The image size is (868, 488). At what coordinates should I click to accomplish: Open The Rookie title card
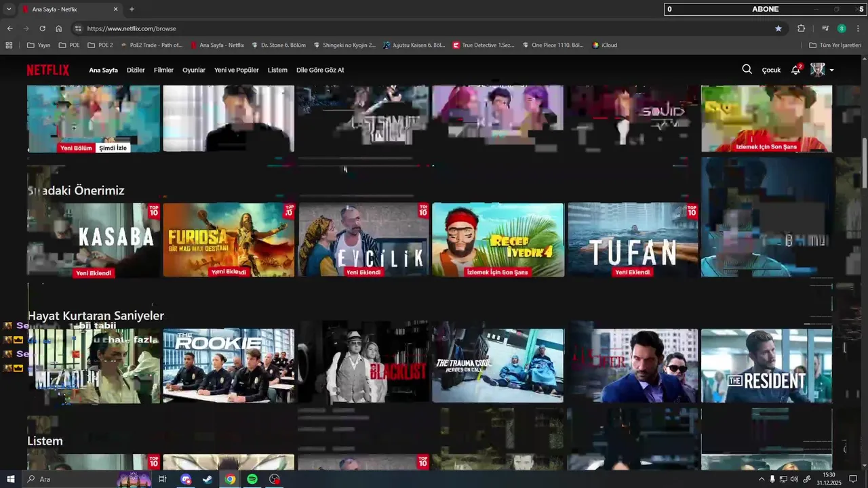pos(229,366)
